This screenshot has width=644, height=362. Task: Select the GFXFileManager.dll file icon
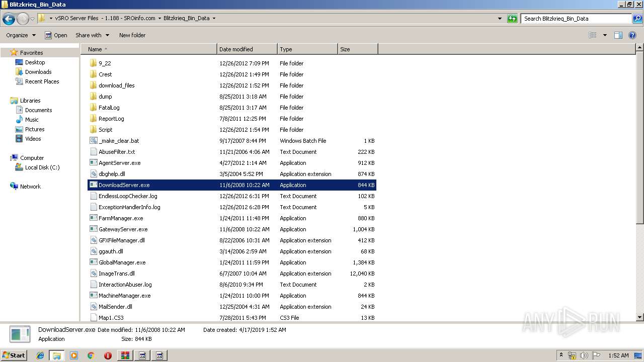click(x=93, y=240)
